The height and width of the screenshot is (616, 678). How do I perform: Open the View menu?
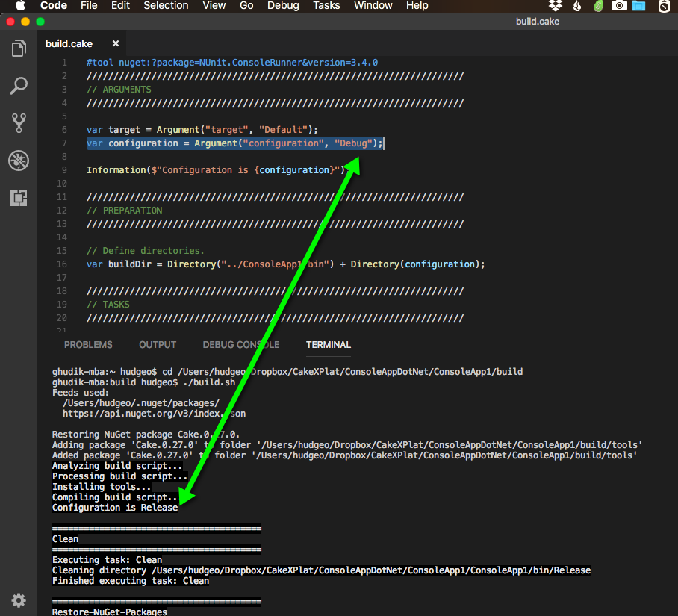pyautogui.click(x=214, y=6)
